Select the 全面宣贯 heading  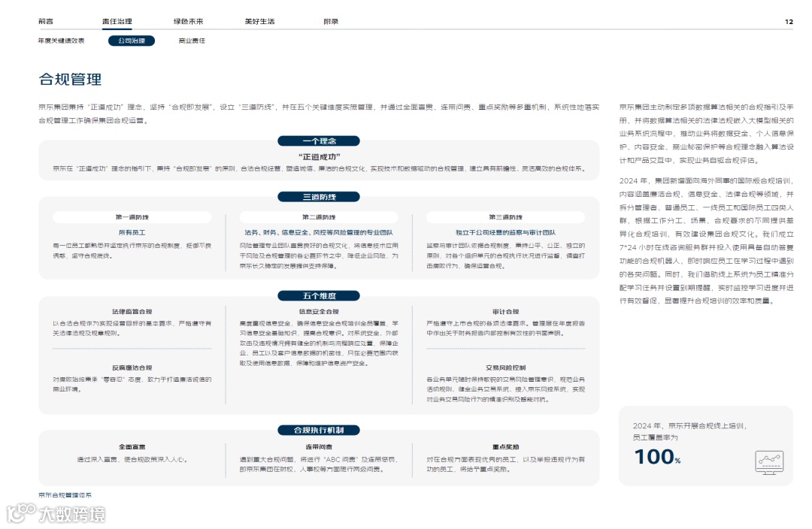[132, 446]
